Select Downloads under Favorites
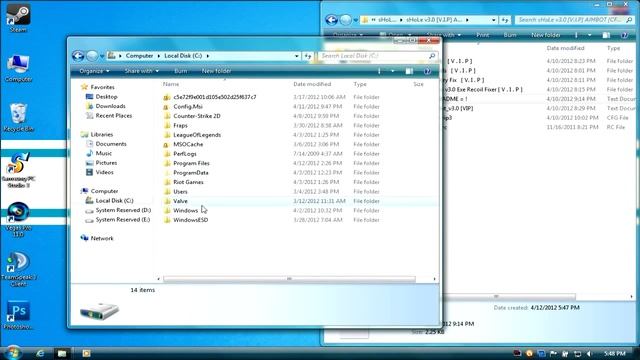Screen dimensions: 640x360 pyautogui.click(x=106, y=106)
